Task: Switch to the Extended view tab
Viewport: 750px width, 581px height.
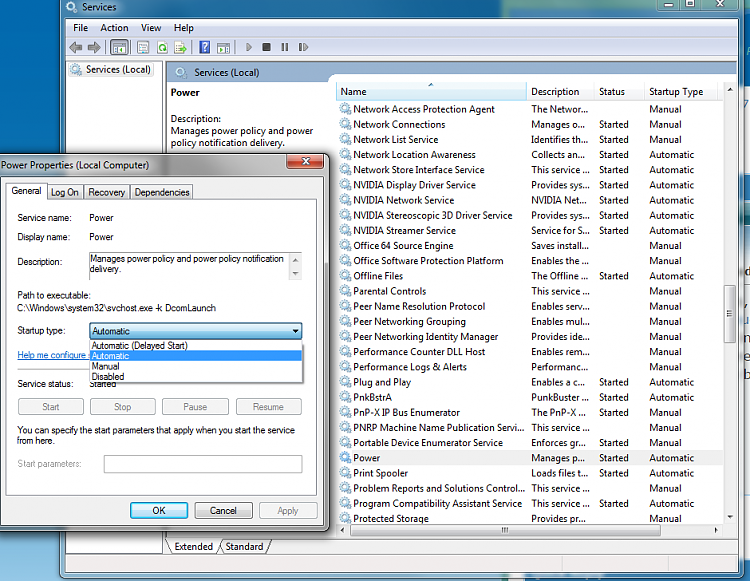Action: [x=193, y=546]
